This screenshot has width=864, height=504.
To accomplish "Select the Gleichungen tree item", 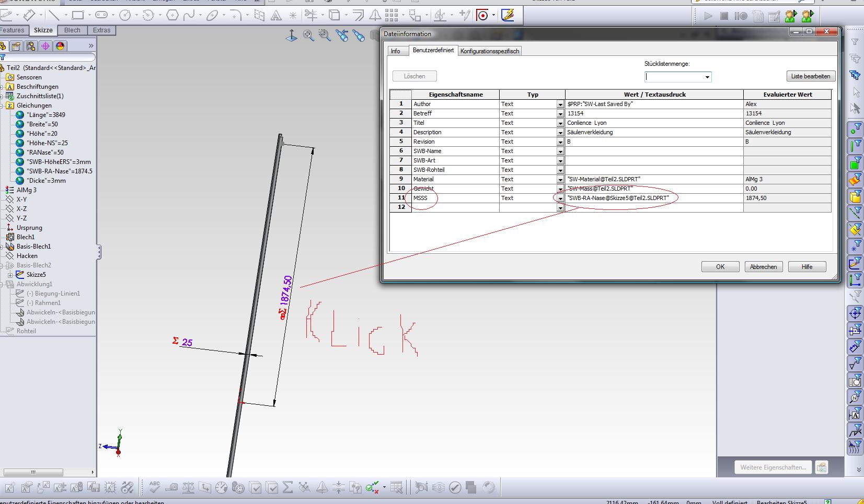I will pyautogui.click(x=34, y=106).
